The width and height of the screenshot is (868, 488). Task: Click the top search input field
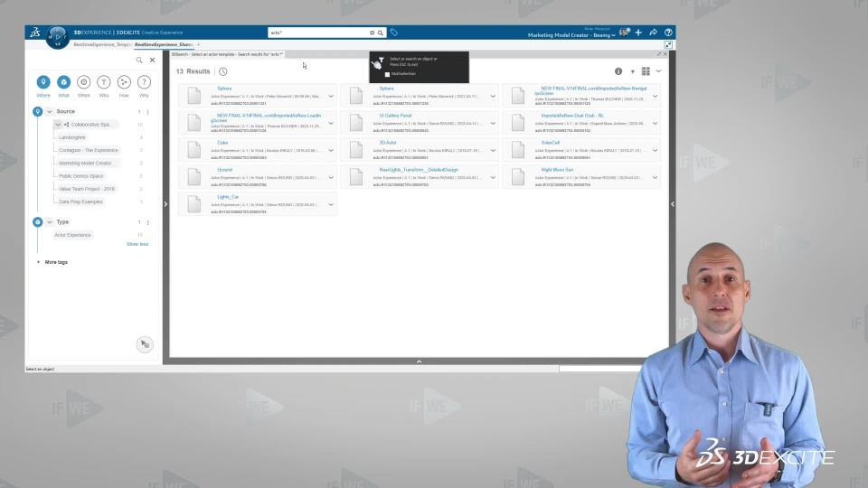(x=318, y=33)
